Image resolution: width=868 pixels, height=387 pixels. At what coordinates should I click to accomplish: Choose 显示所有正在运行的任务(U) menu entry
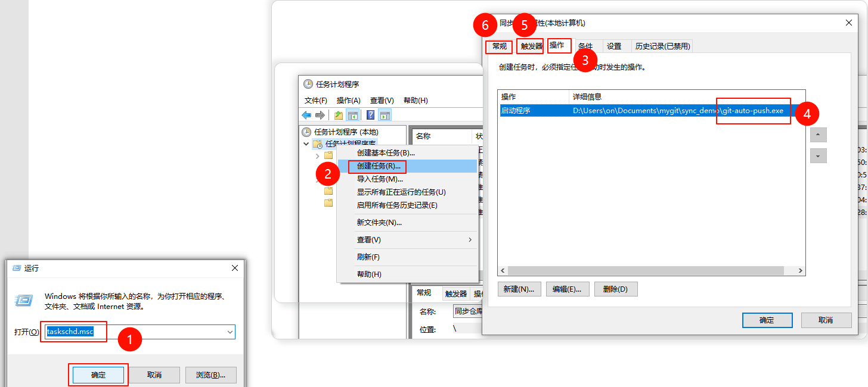(408, 192)
